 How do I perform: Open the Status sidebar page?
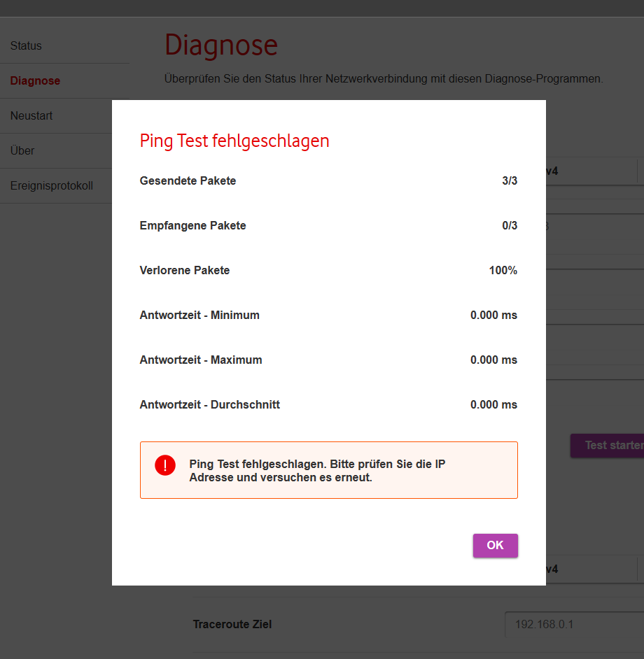click(26, 46)
